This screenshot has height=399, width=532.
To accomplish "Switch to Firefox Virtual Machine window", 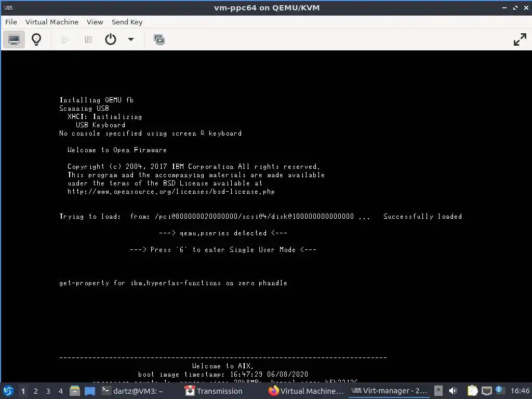I will click(x=307, y=391).
